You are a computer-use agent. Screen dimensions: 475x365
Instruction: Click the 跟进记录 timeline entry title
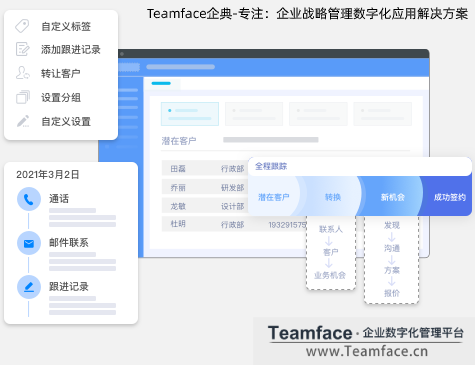69,287
